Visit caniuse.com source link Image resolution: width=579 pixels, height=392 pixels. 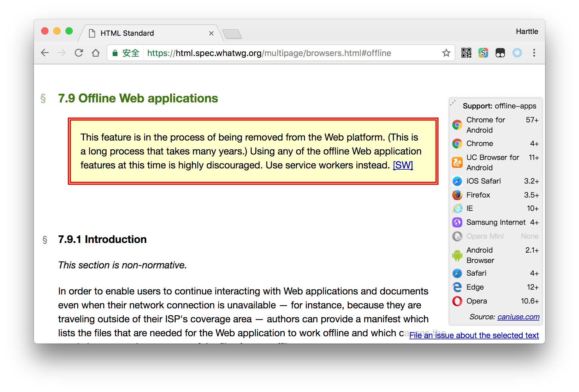pos(518,317)
